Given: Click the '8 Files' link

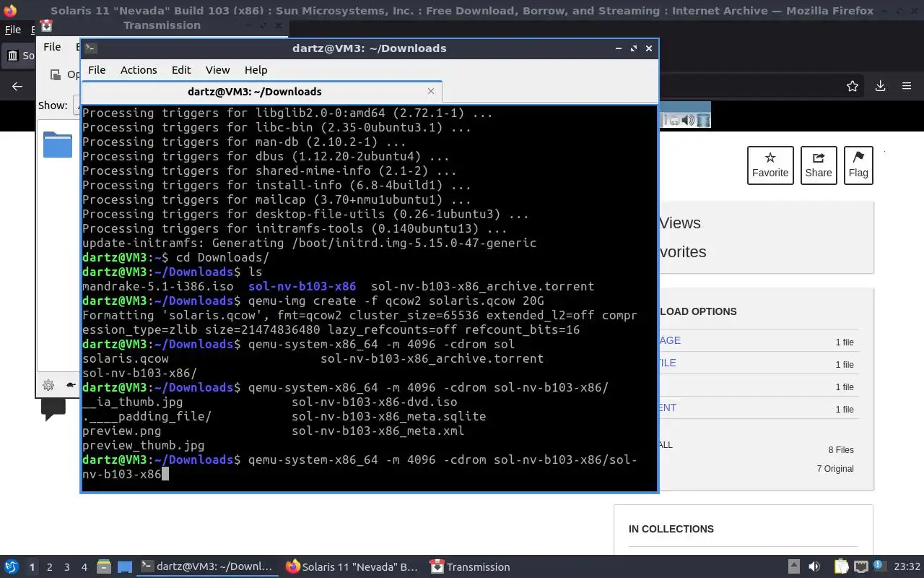Looking at the screenshot, I should tap(841, 450).
